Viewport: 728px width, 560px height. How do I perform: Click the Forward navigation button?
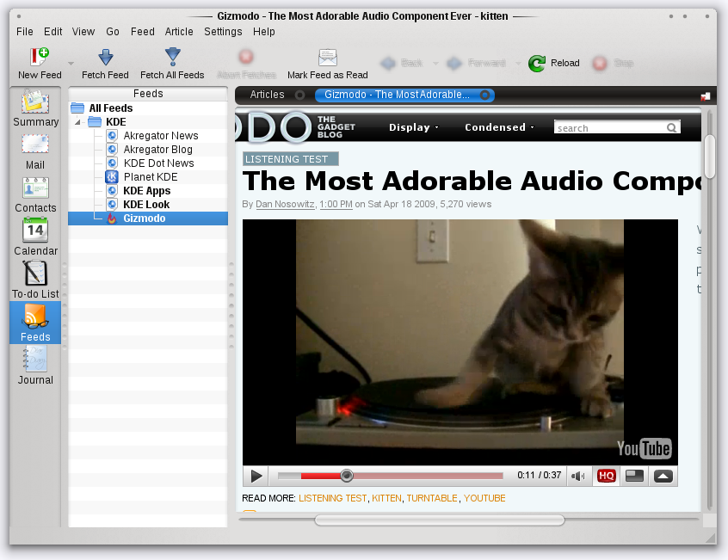click(477, 63)
